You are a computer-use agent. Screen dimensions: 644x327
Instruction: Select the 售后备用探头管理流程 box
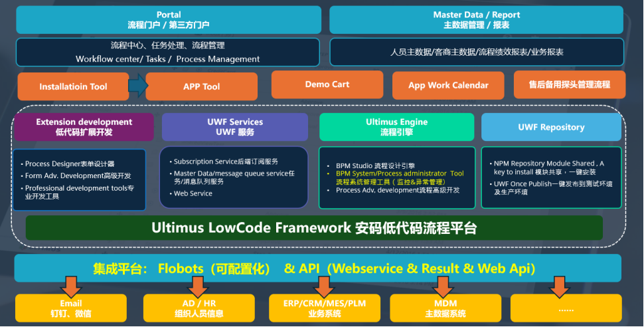pyautogui.click(x=570, y=84)
